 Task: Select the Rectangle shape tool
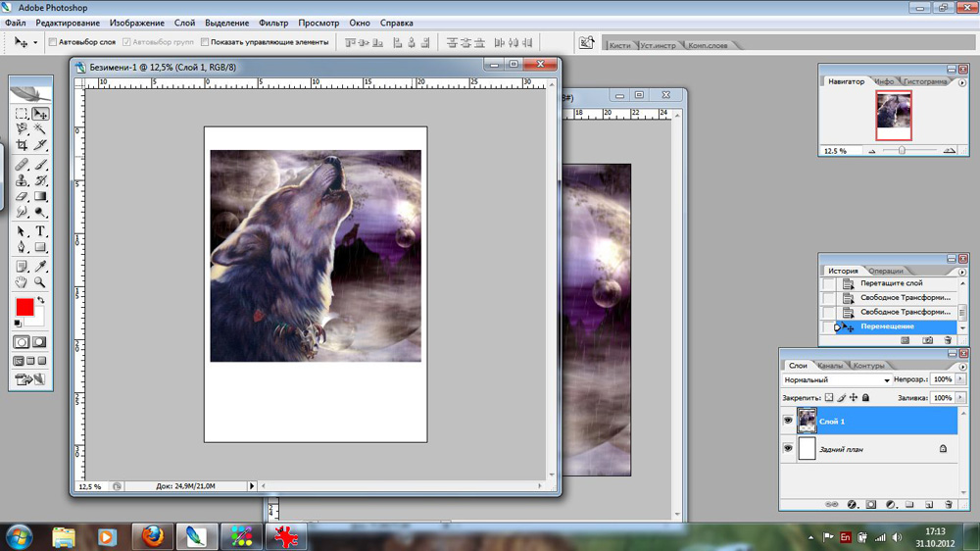tap(40, 247)
